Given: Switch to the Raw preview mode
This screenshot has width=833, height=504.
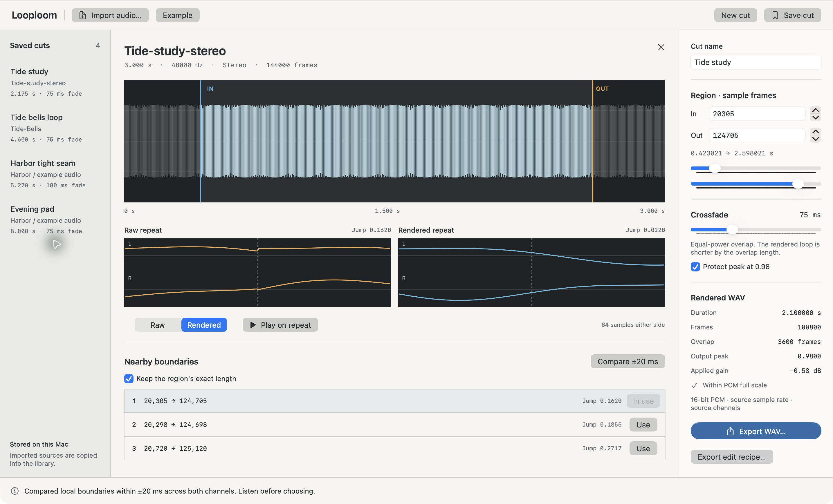Looking at the screenshot, I should (158, 325).
